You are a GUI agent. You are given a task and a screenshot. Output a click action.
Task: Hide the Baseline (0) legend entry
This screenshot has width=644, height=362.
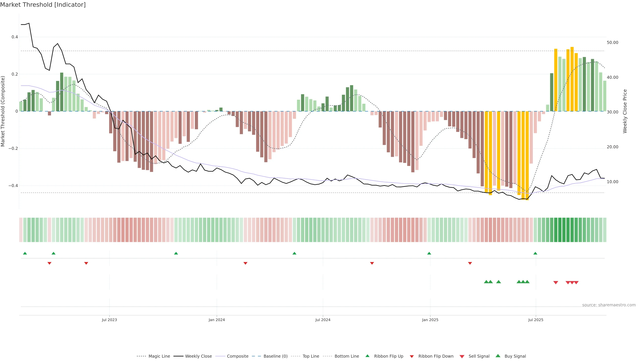[x=276, y=356]
